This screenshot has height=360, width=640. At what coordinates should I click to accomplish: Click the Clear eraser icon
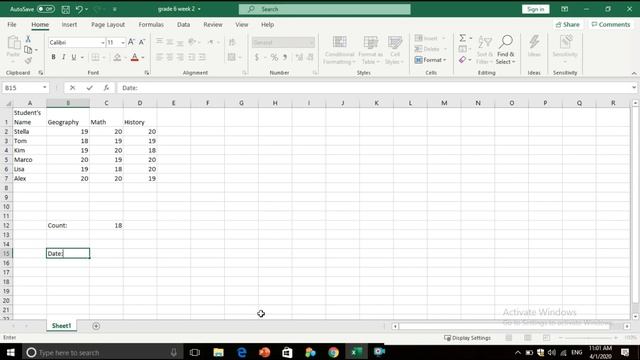click(462, 60)
